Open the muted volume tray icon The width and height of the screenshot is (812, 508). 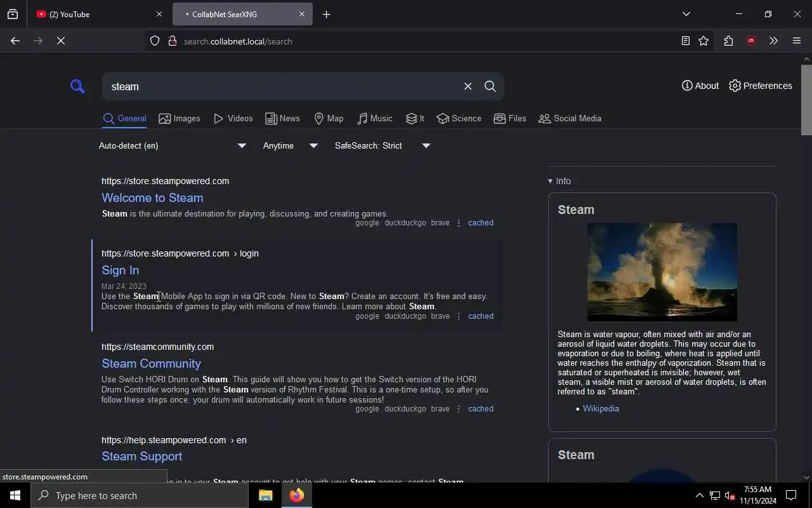tap(730, 495)
